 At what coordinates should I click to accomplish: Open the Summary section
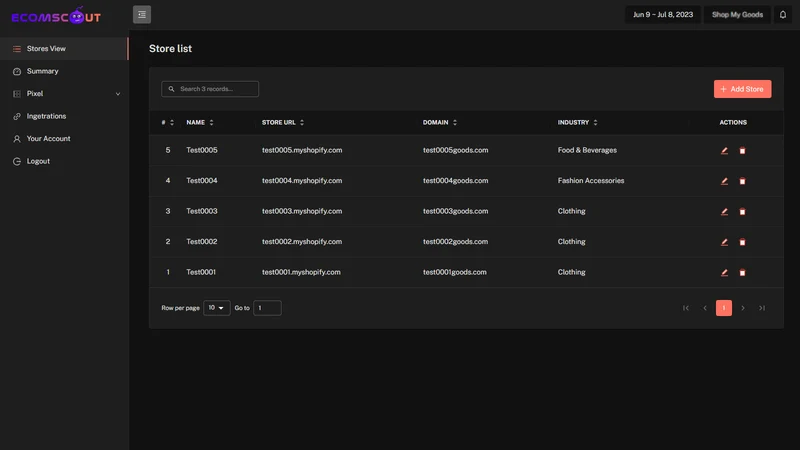(x=64, y=71)
